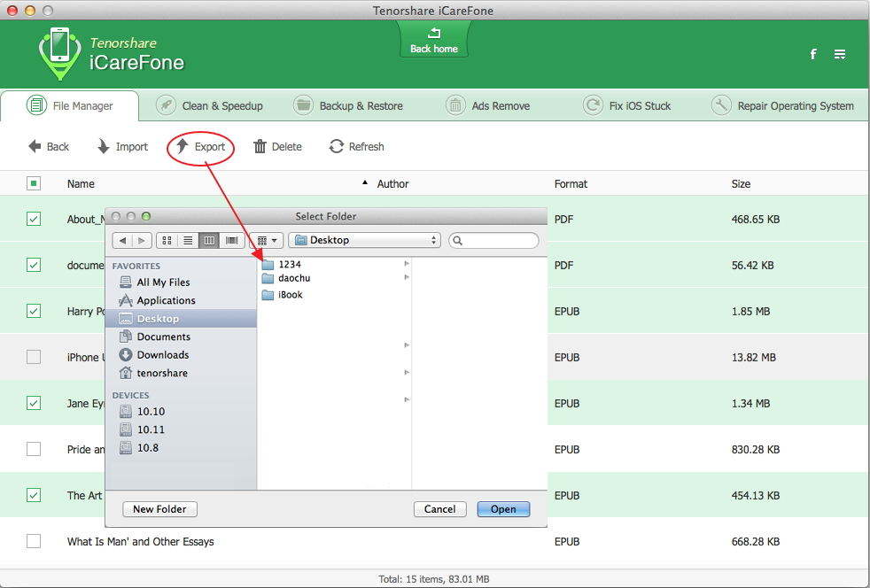Click 'Total: 15 items, 83.01 MB' status text
870x588 pixels.
pyautogui.click(x=434, y=579)
